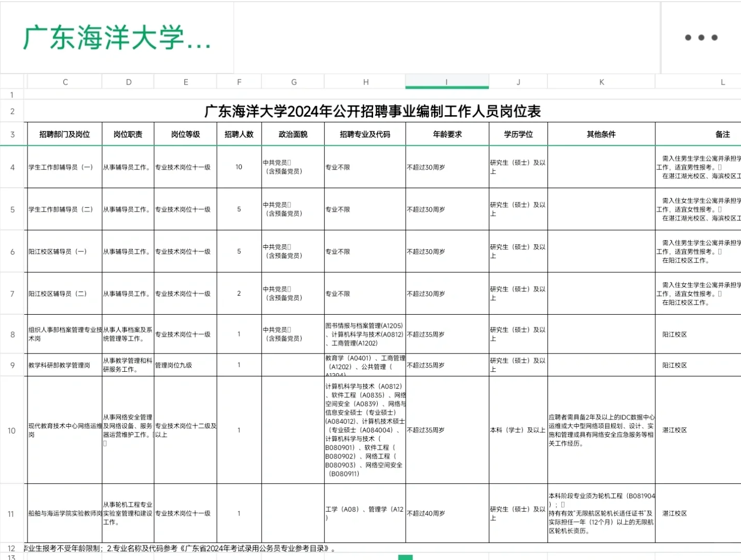Select header cell 招聘专业及代码

click(x=365, y=134)
